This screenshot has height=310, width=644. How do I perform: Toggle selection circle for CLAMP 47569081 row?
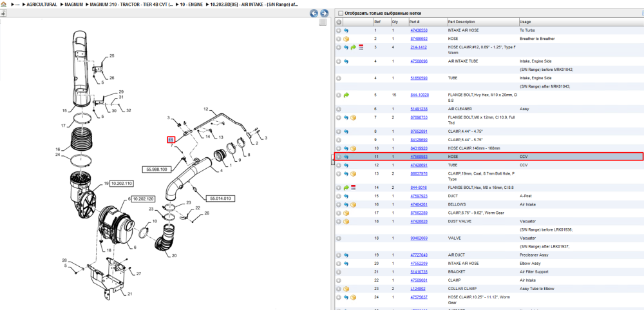339,280
